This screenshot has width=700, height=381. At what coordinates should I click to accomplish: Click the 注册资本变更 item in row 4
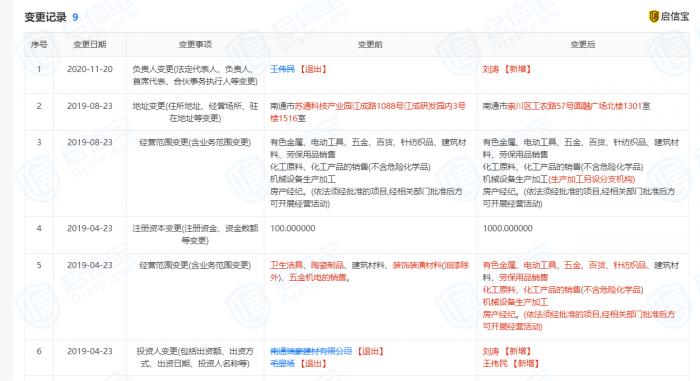tap(195, 234)
